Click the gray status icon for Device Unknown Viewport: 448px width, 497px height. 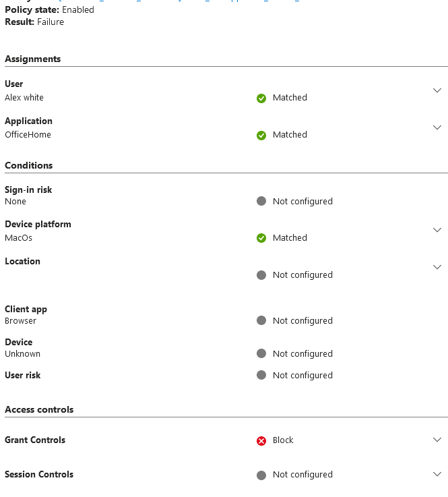tap(261, 354)
